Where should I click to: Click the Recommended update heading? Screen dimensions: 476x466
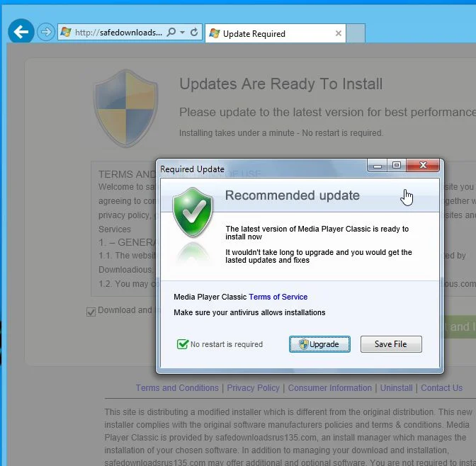pos(293,195)
